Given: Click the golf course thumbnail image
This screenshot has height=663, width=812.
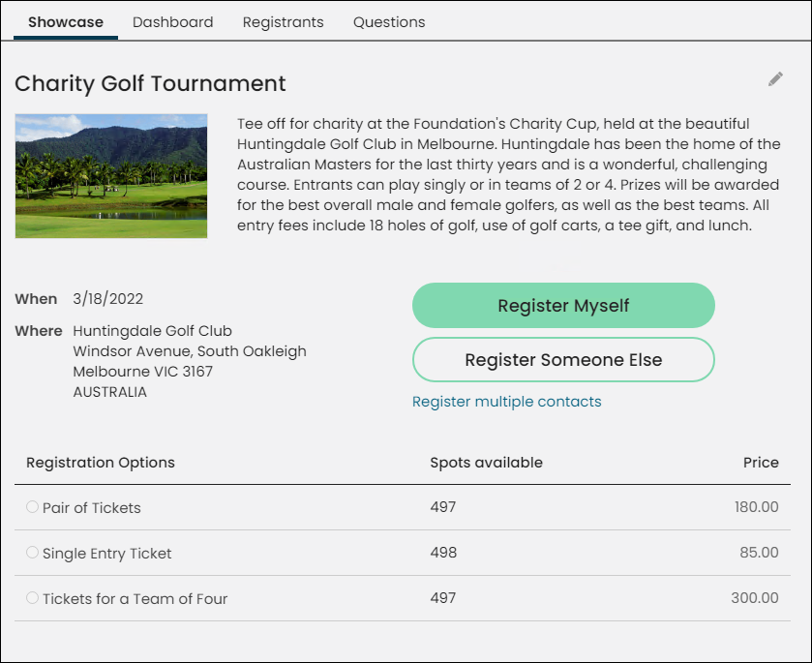Looking at the screenshot, I should click(111, 176).
